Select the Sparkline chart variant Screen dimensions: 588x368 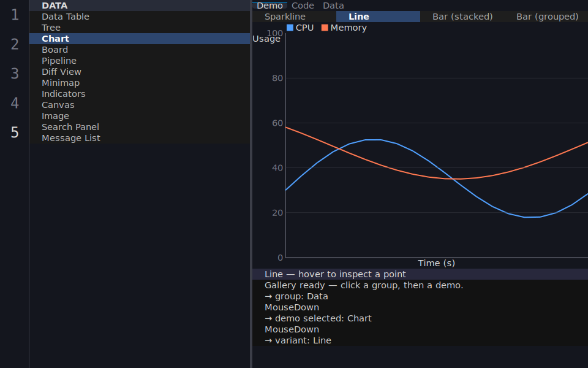(295, 17)
